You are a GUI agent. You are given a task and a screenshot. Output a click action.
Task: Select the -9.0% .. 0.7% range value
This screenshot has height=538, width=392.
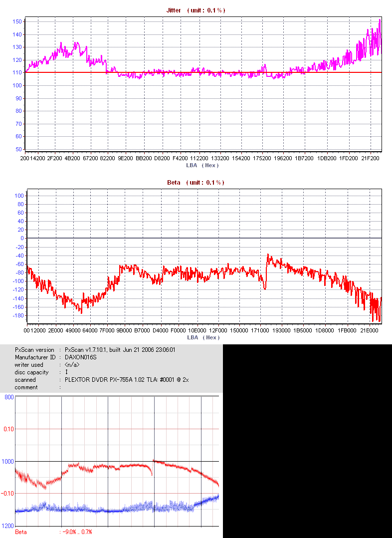pyautogui.click(x=77, y=532)
